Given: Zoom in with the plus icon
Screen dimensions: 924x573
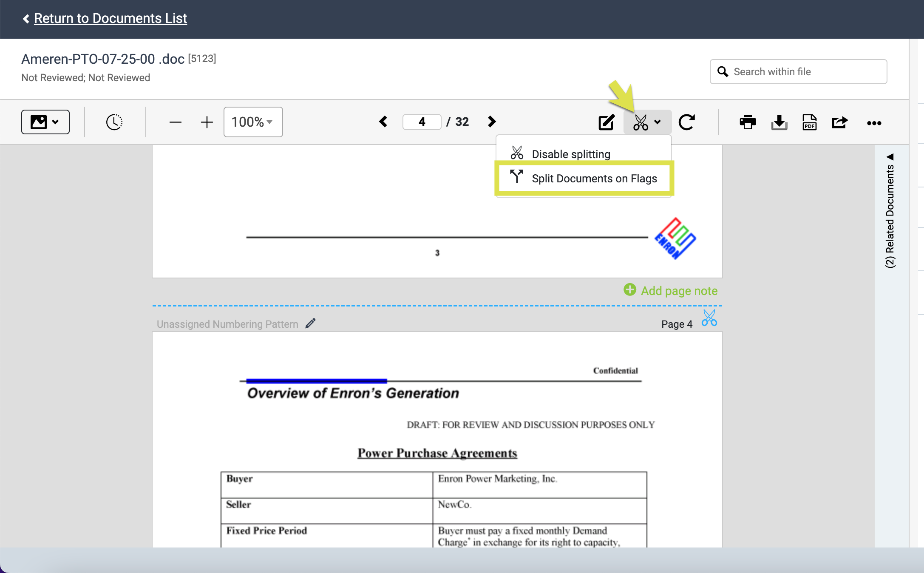Looking at the screenshot, I should [x=207, y=122].
